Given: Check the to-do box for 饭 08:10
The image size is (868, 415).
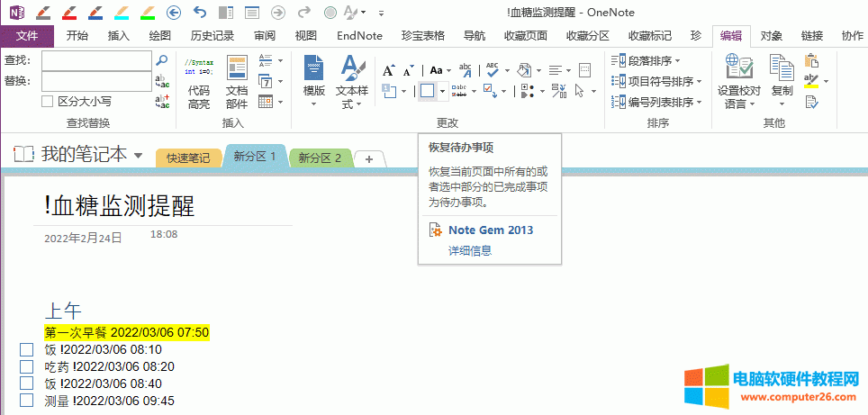Looking at the screenshot, I should tap(27, 349).
